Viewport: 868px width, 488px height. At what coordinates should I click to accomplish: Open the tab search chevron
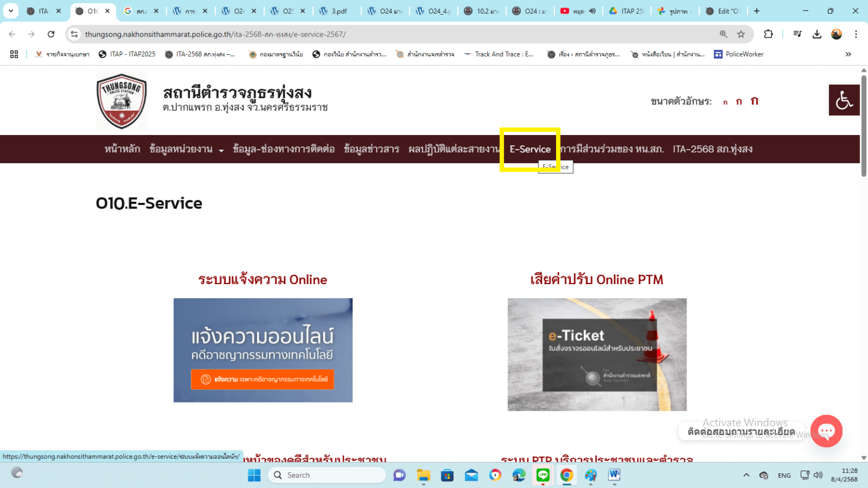click(x=11, y=10)
